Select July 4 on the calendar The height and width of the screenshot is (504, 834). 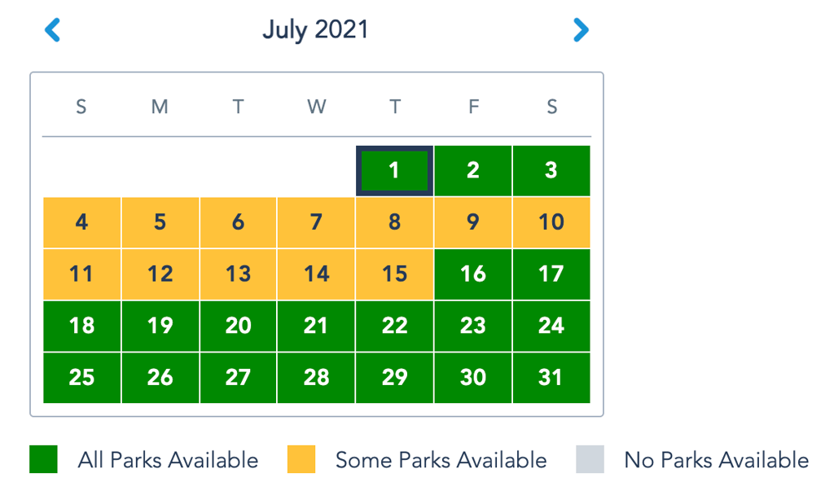[x=81, y=222]
